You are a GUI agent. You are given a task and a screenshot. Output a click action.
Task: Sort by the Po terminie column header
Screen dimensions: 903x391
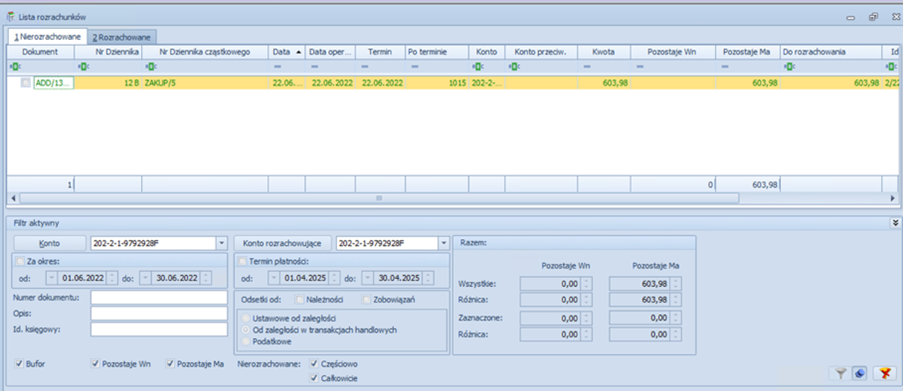click(437, 52)
